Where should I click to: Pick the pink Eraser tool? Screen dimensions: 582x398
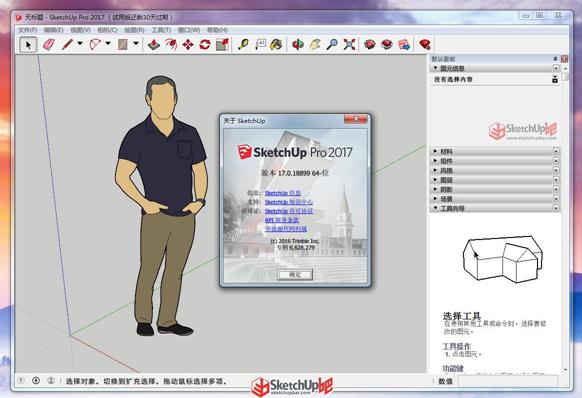pos(49,45)
